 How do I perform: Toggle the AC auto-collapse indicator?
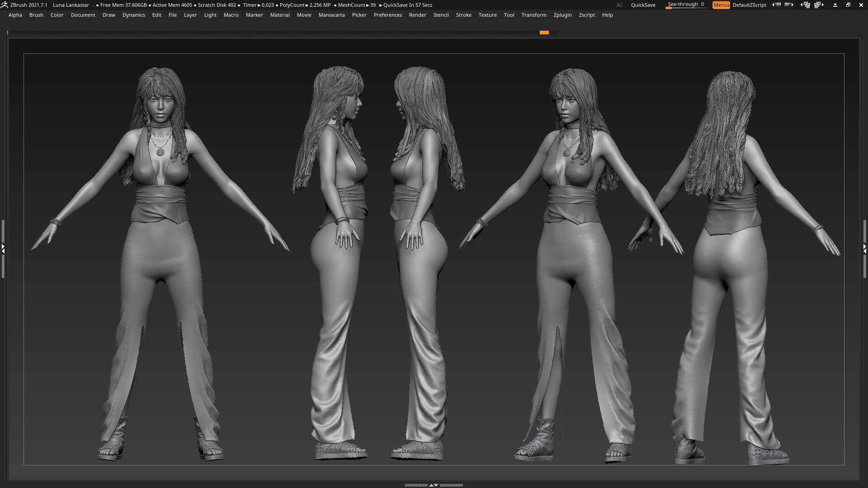(619, 5)
